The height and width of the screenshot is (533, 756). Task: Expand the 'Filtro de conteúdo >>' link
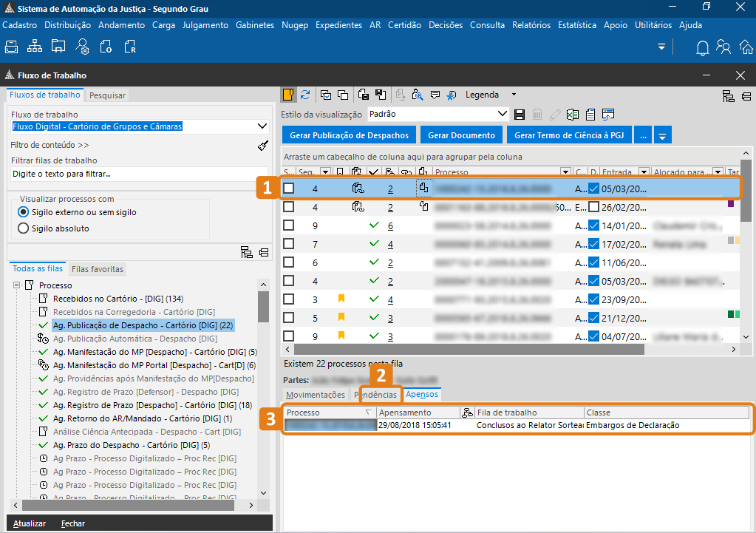tap(50, 145)
